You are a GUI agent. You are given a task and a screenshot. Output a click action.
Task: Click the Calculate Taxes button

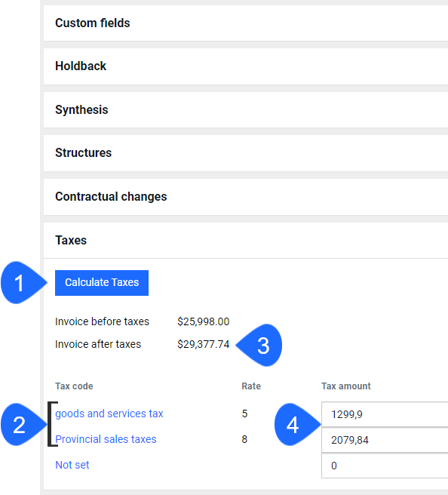102,282
